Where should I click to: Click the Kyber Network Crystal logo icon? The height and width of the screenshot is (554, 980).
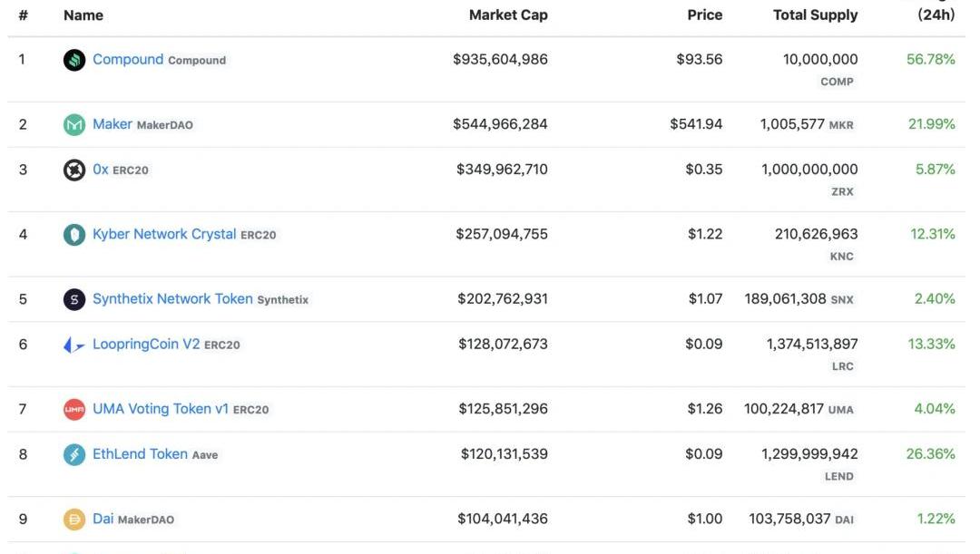click(74, 235)
